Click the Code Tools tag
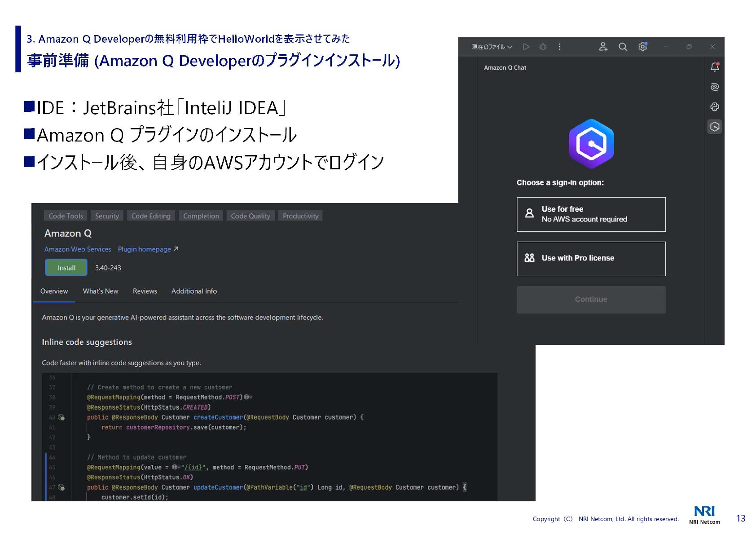Screen dimensions: 756x535 (66, 216)
